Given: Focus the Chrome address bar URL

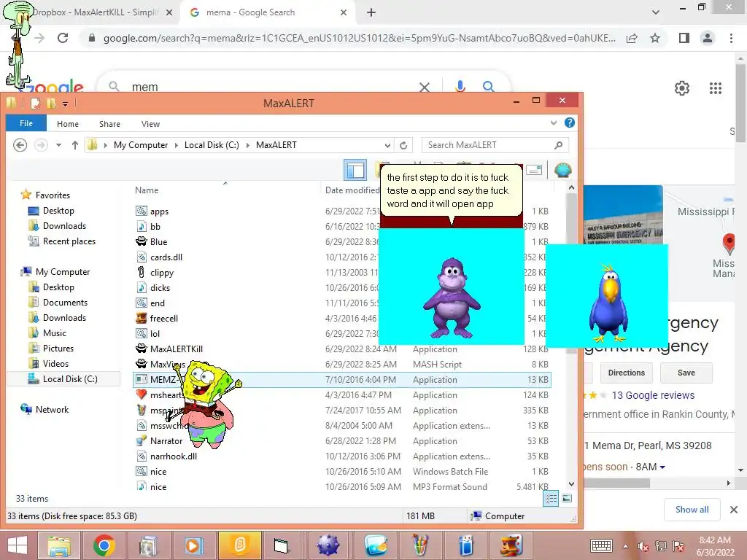Looking at the screenshot, I should [x=359, y=38].
